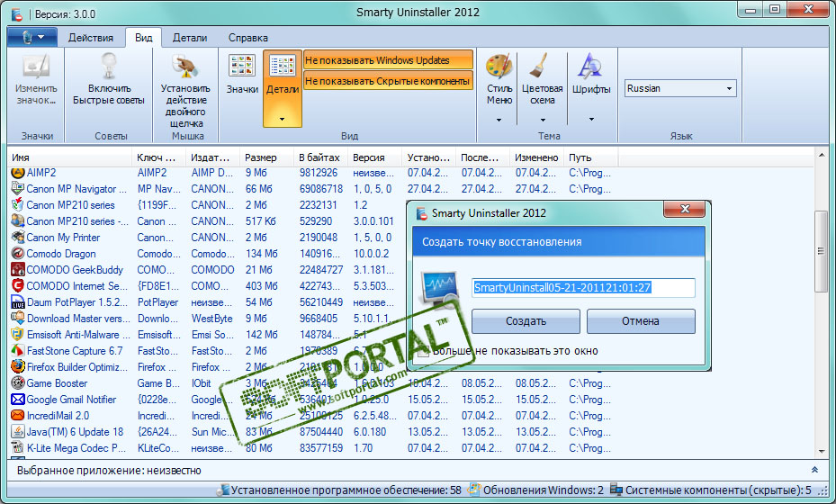Toggle Не показывать Windows Updates

[x=388, y=60]
